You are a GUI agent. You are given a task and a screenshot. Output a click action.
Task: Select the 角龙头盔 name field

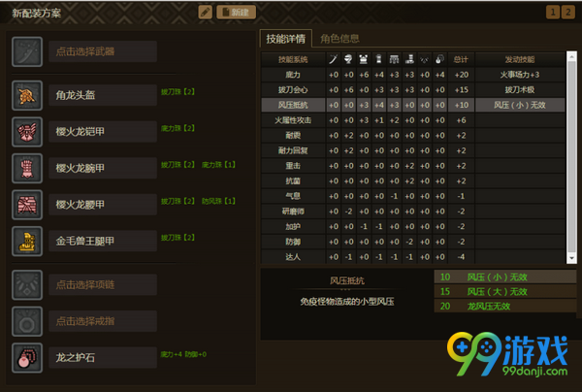[x=103, y=95]
